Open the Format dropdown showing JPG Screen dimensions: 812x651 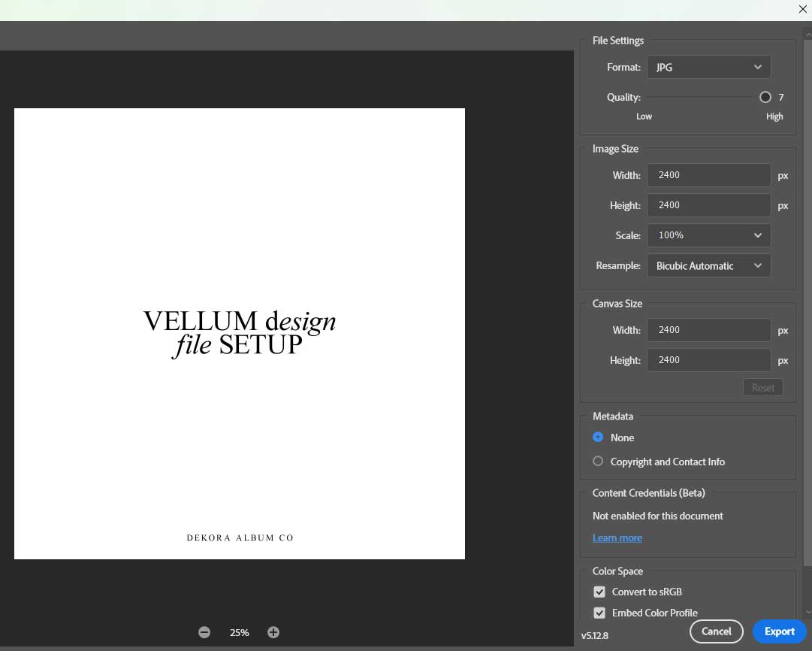tap(708, 67)
